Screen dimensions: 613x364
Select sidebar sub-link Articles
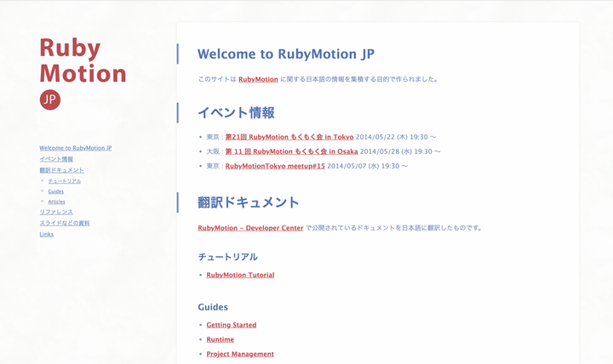pyautogui.click(x=57, y=202)
